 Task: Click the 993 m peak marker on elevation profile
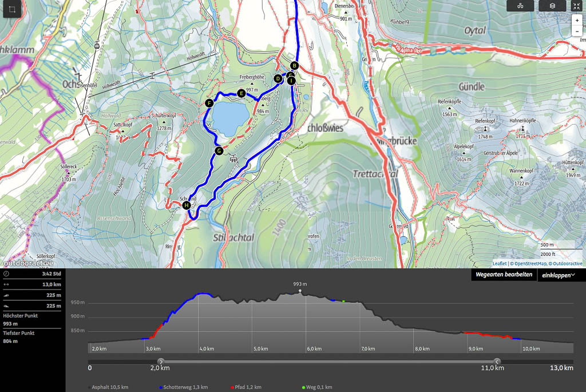(300, 291)
